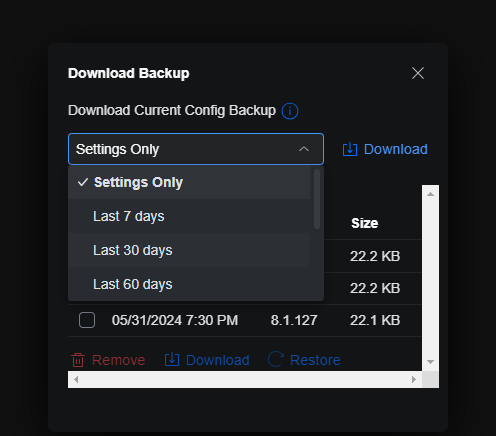Image resolution: width=496 pixels, height=436 pixels.
Task: Click the dropdown list's vertical scrollbar thumb
Action: (x=317, y=199)
